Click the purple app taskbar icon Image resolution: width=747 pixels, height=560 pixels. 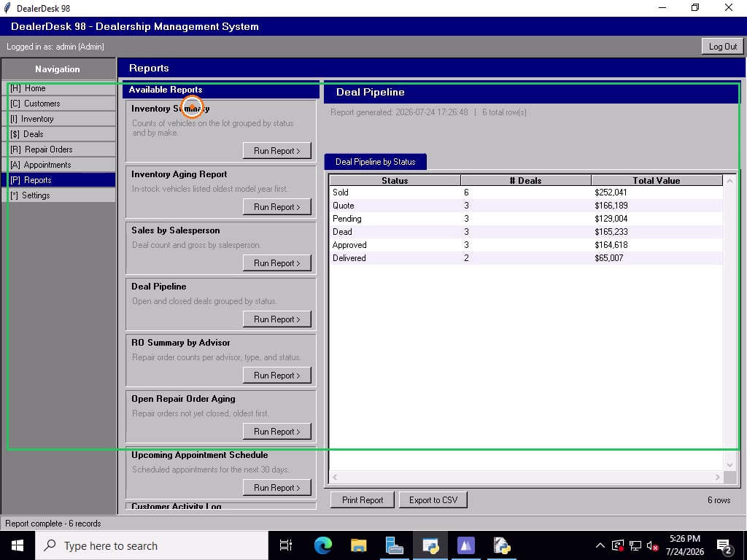click(x=466, y=545)
